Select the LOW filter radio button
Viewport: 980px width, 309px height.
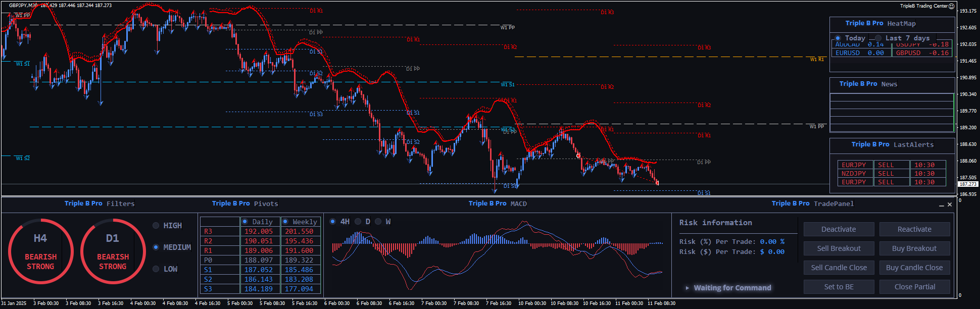click(156, 269)
